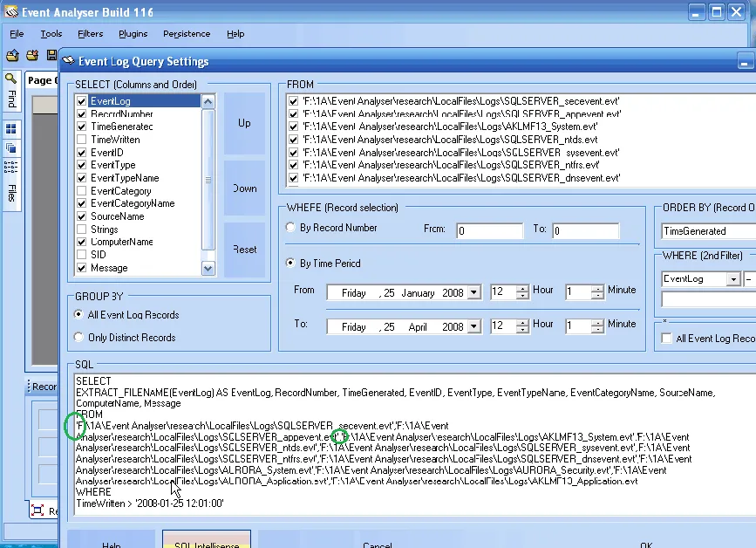Open the To date dropdown calendar
The height and width of the screenshot is (548, 756).
pos(474,326)
